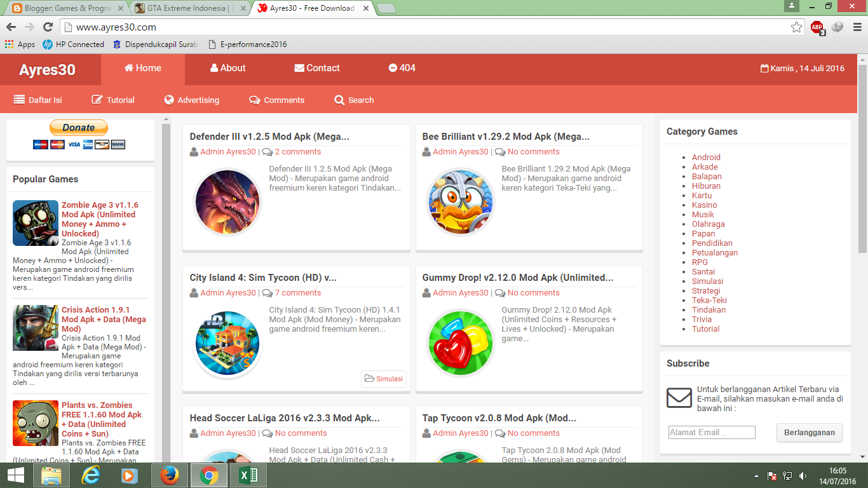The height and width of the screenshot is (488, 868).
Task: Select Tindakan category
Action: tap(709, 310)
